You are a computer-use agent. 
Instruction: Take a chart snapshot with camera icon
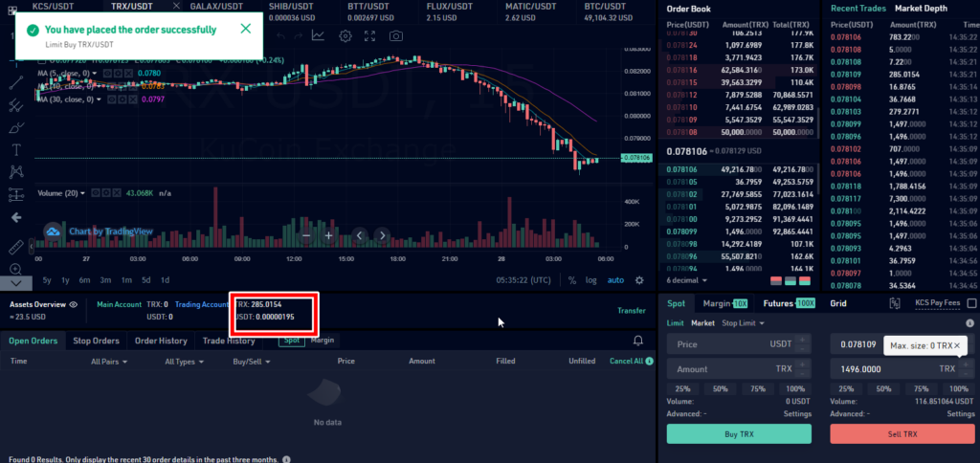[394, 35]
